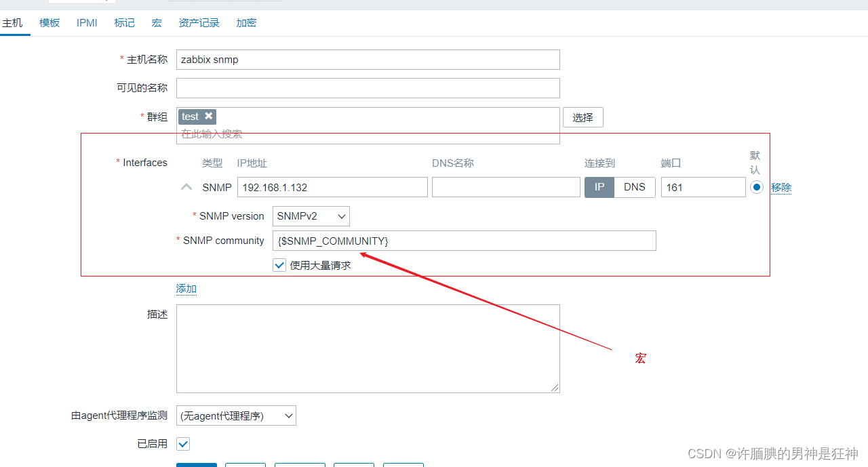The width and height of the screenshot is (868, 467).
Task: Collapse the SNMP interface chevron
Action: [x=186, y=187]
